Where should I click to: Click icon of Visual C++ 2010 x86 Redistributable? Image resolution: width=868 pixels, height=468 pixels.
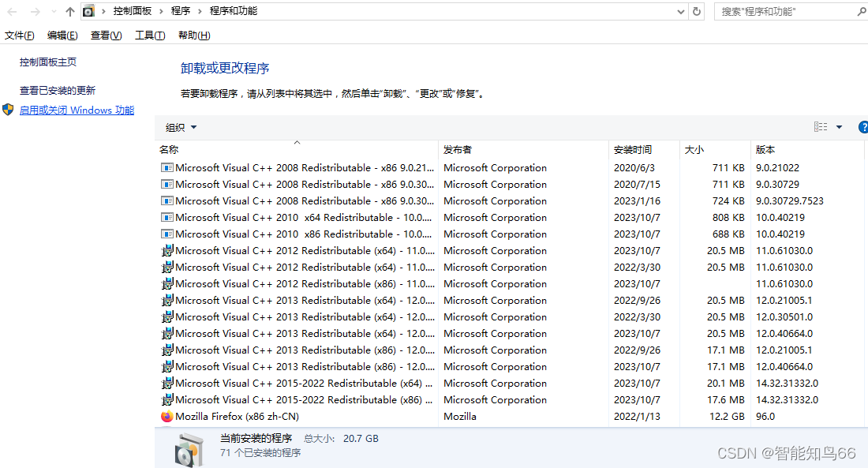click(166, 234)
